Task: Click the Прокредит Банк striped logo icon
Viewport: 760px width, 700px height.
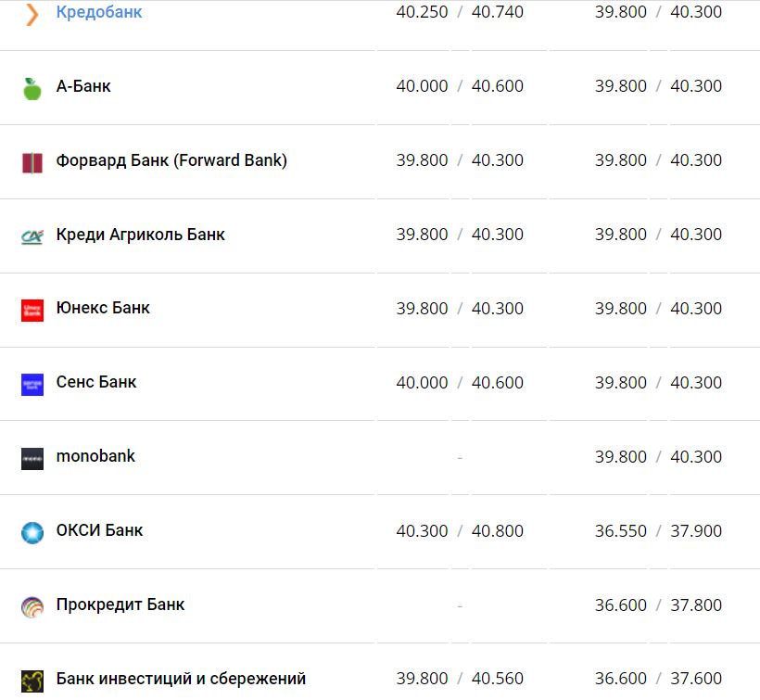Action: click(32, 606)
